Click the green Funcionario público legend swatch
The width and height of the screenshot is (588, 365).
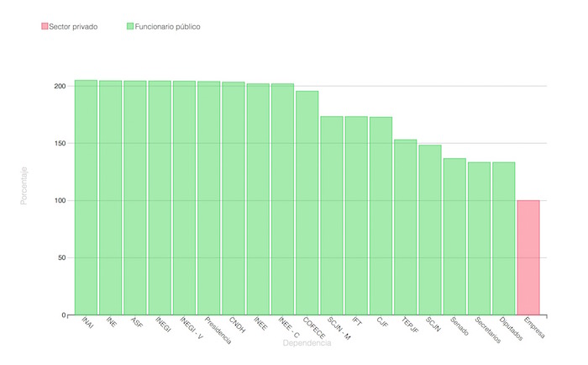[130, 27]
